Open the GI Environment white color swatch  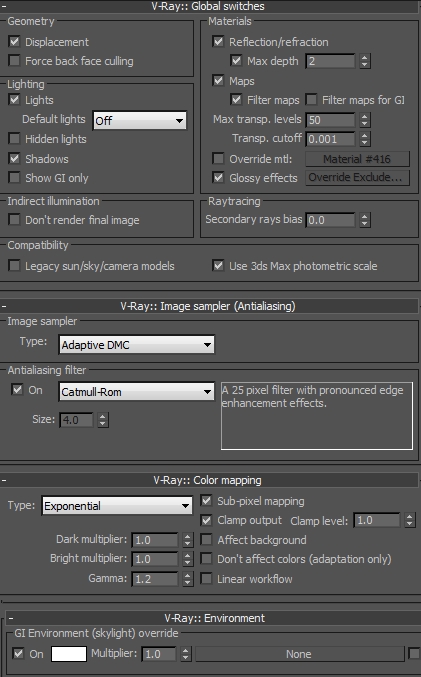pos(69,654)
